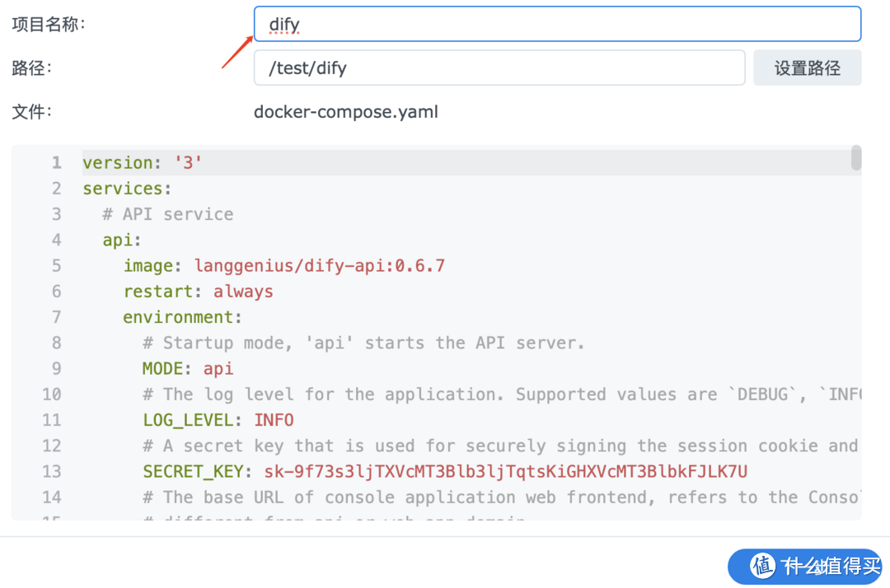Click the # API service comment line
The width and height of the screenshot is (890, 588).
[166, 213]
